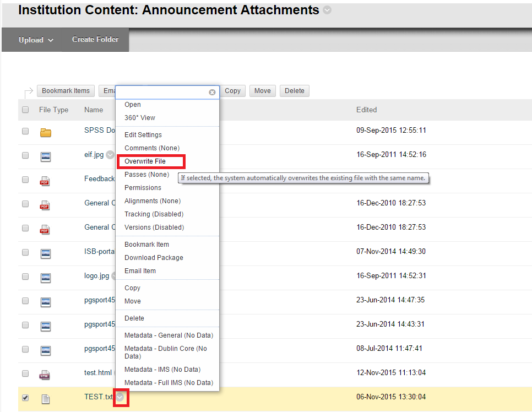Expand the chevron next to eif.jpg

[x=110, y=155]
